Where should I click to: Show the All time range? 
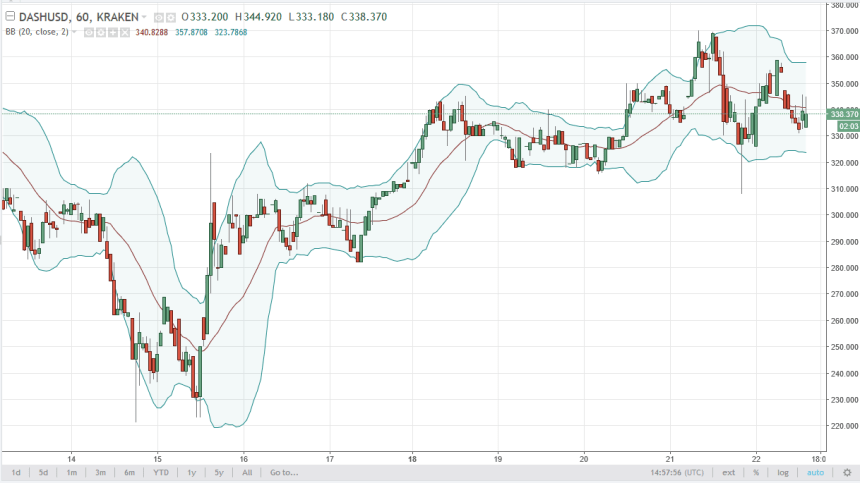click(x=247, y=472)
